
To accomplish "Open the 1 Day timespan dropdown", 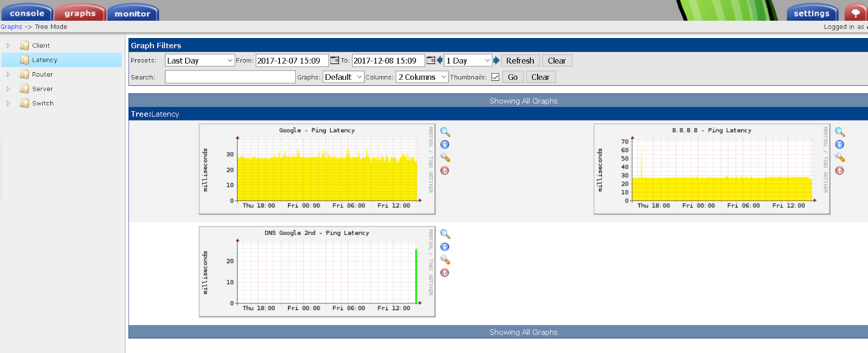I will [x=468, y=60].
